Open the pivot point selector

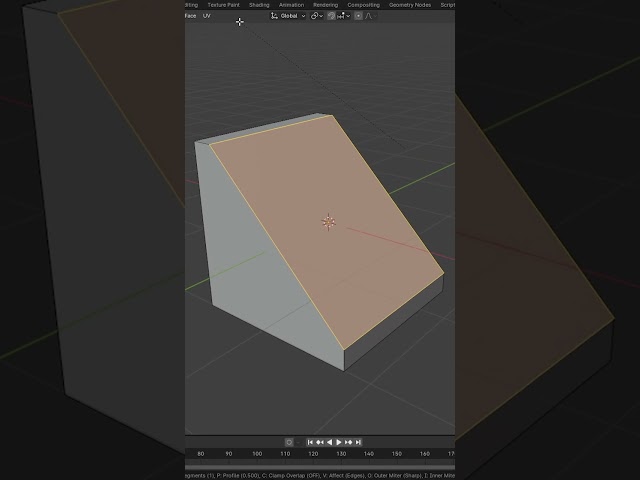(317, 16)
